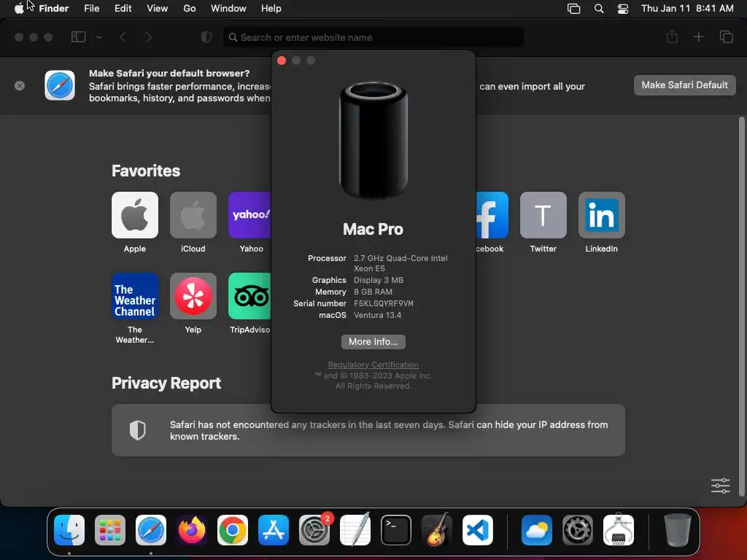The image size is (747, 560).
Task: Open iCloud favorite
Action: tap(193, 215)
